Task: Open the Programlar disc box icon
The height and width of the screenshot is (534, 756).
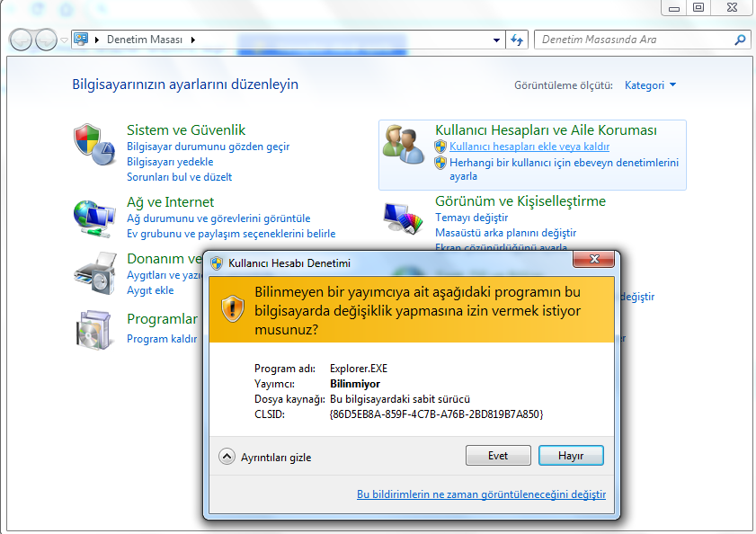Action: [93, 330]
